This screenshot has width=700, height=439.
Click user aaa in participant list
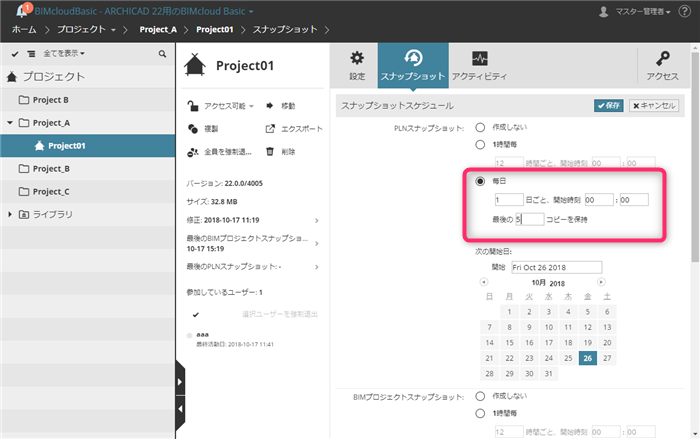pyautogui.click(x=202, y=334)
